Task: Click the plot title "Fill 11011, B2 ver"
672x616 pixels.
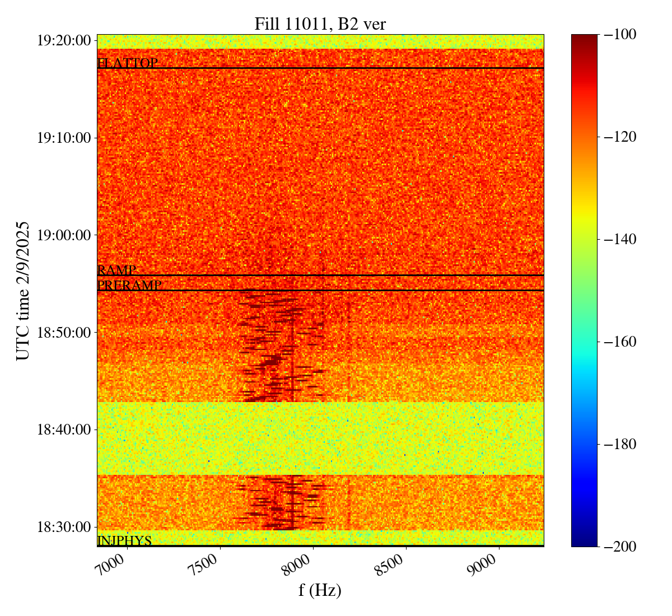Action: tap(320, 24)
